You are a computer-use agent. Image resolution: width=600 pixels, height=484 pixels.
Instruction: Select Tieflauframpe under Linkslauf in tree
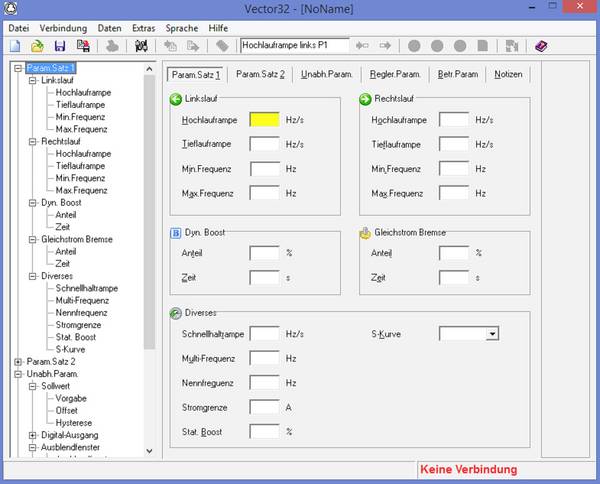click(80, 105)
